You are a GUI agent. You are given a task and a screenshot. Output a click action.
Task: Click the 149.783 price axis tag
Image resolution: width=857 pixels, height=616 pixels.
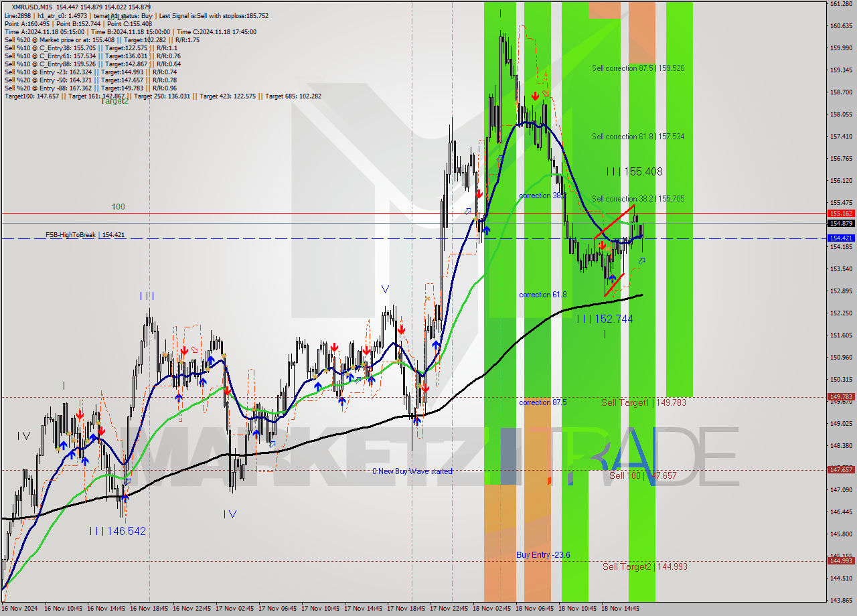[x=840, y=396]
